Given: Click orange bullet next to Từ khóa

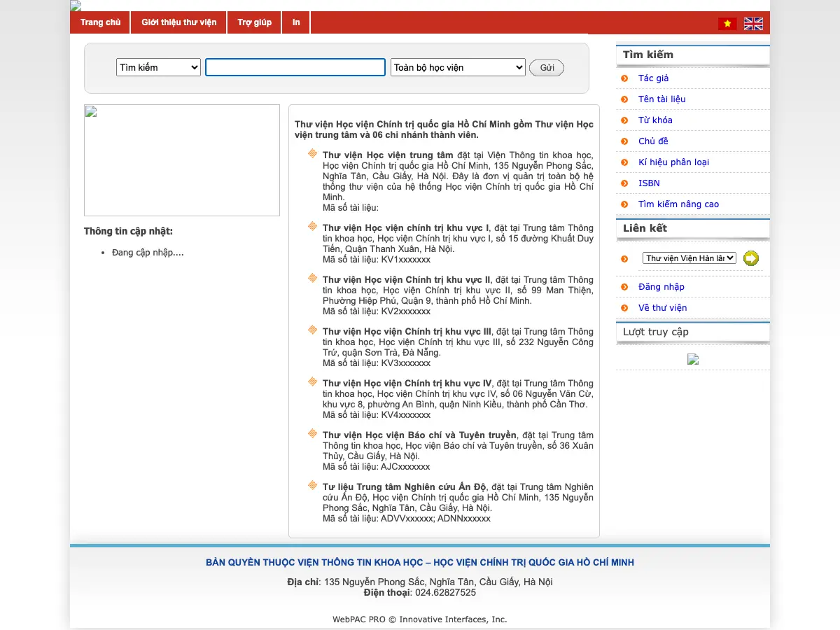Looking at the screenshot, I should coord(624,120).
